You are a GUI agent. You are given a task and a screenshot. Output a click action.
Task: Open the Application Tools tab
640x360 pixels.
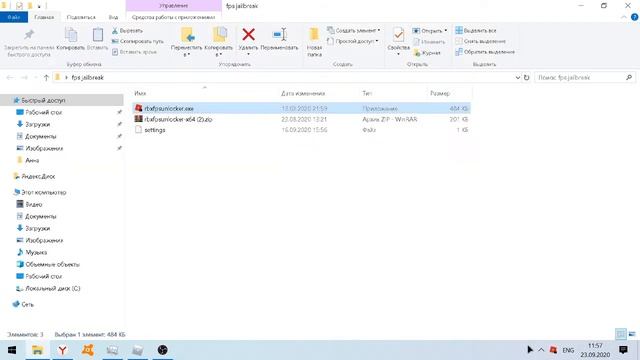(x=173, y=17)
